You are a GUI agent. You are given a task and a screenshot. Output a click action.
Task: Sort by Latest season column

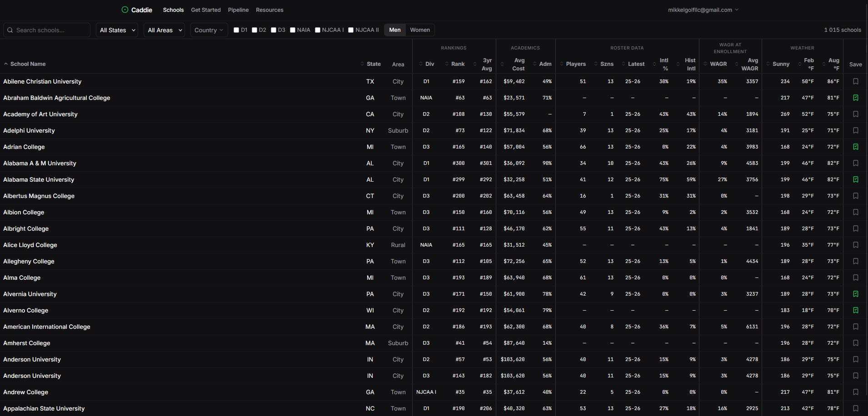tap(633, 64)
